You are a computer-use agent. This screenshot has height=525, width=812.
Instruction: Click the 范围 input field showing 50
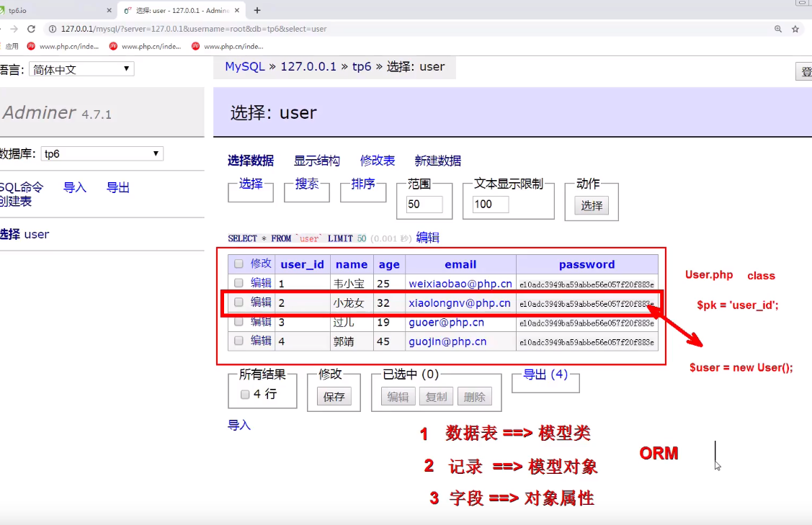[424, 204]
